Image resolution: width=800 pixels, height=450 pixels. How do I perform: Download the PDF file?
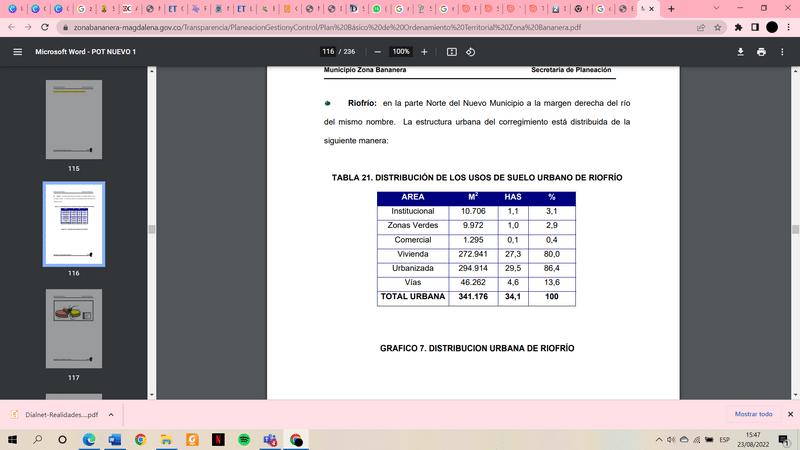pos(740,52)
